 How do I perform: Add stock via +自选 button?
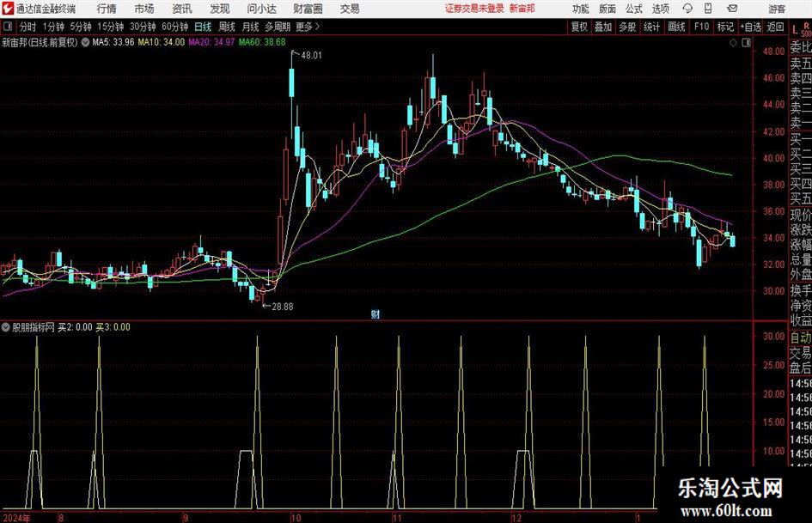pos(750,27)
